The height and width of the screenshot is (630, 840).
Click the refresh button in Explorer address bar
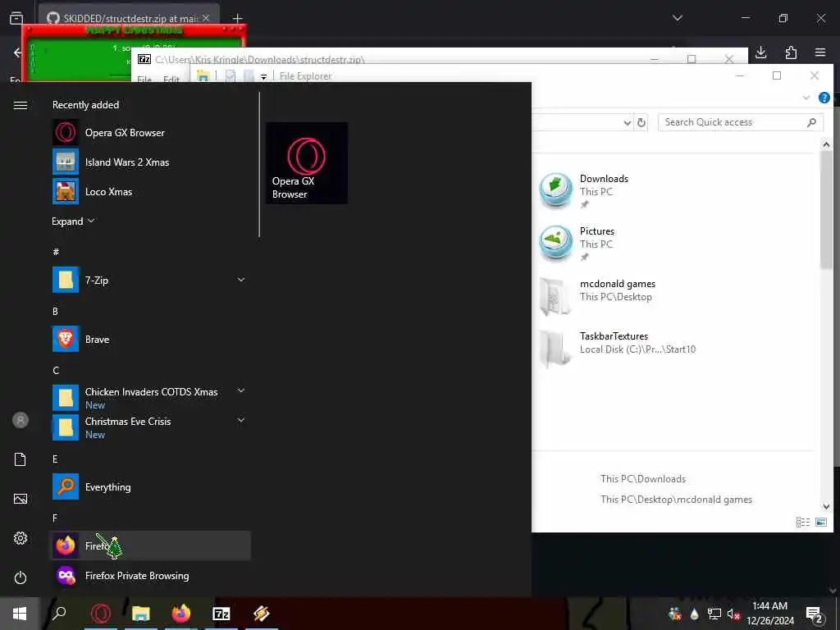tap(641, 123)
